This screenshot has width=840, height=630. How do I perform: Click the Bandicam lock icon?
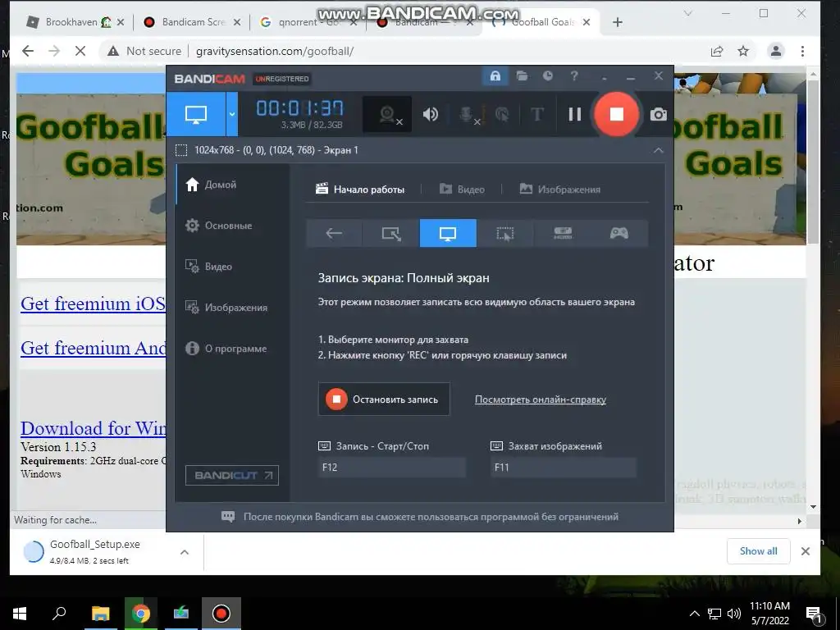[x=495, y=76]
